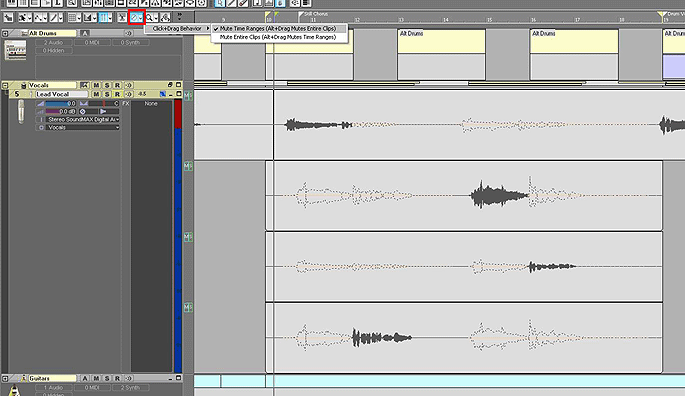Click the toolbar overflow chevron
The height and width of the screenshot is (396, 685).
[180, 17]
